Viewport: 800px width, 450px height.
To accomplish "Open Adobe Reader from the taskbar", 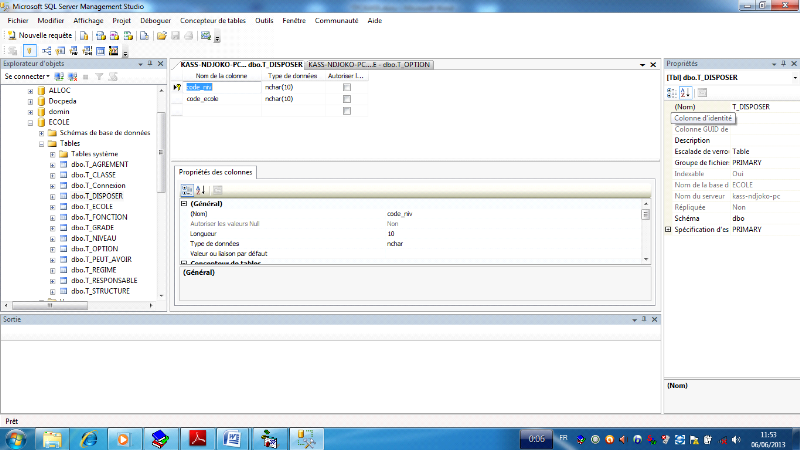I will [x=198, y=439].
